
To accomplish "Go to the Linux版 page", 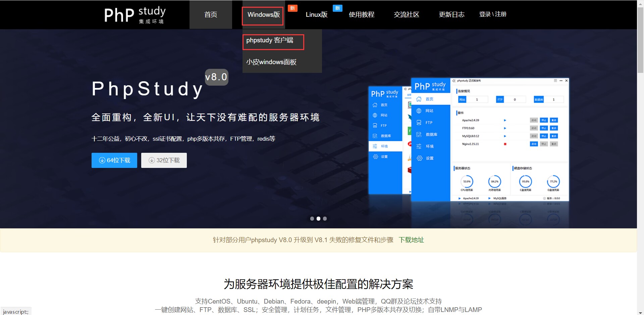I will (x=316, y=14).
